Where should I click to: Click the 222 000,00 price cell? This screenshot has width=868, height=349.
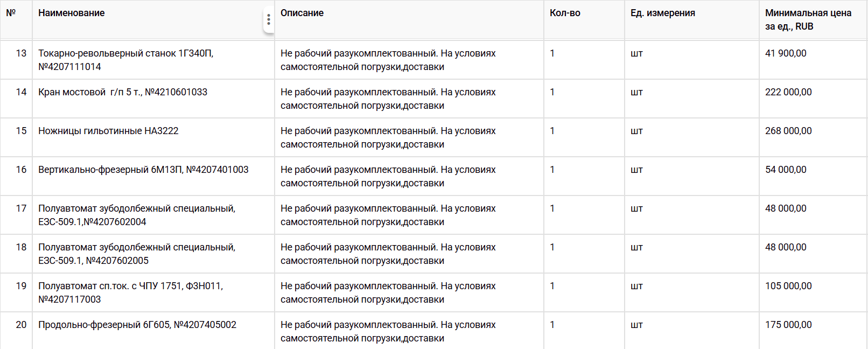(x=788, y=92)
